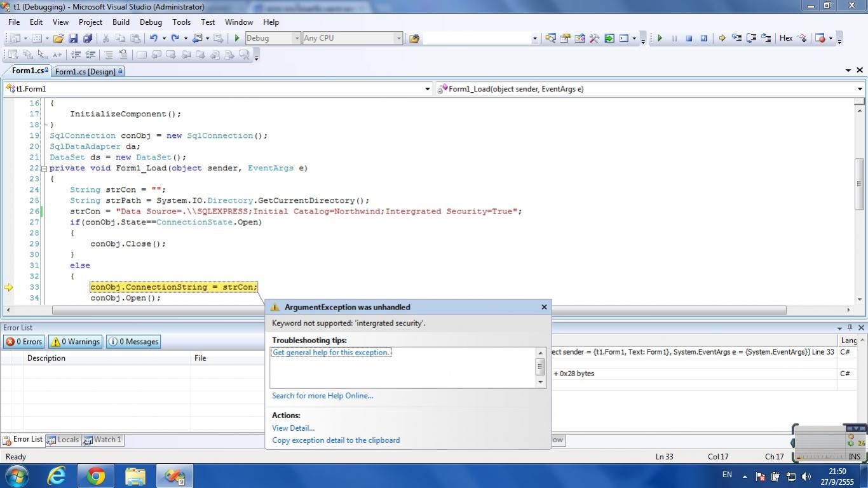Open the Properties Window toolbar icon
The height and width of the screenshot is (488, 868).
[565, 38]
